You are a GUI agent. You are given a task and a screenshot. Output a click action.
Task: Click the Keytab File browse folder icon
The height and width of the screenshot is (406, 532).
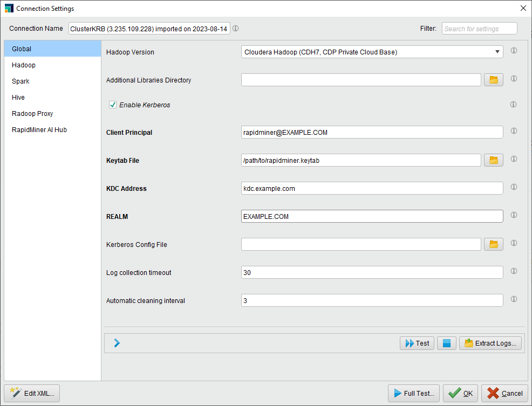(493, 160)
